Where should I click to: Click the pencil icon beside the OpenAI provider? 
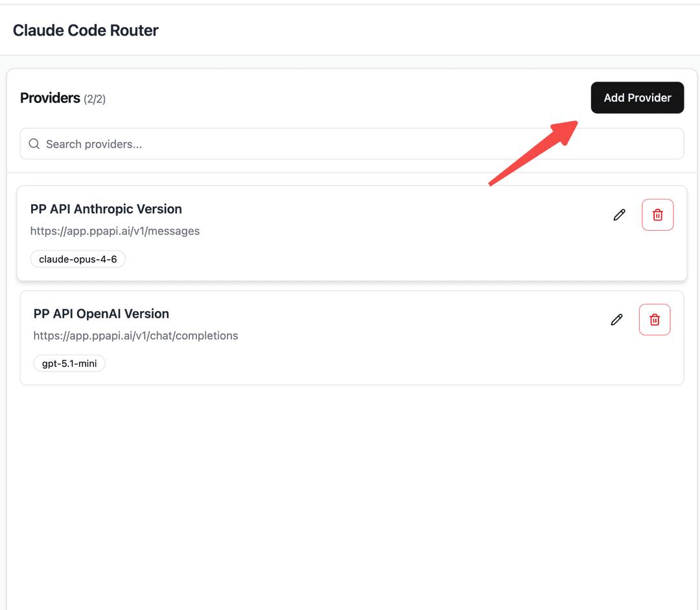[616, 319]
